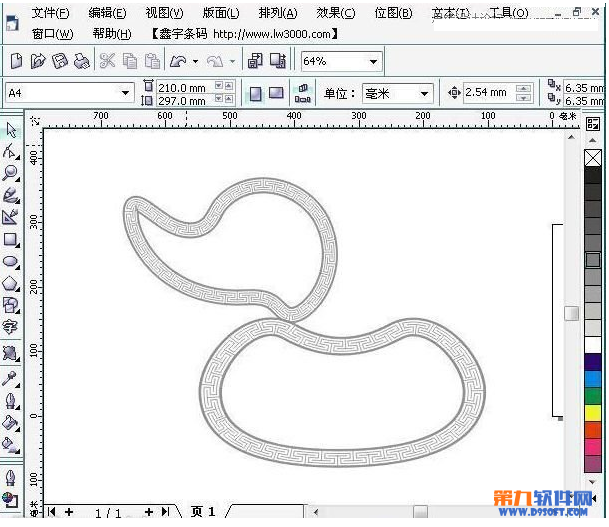The width and height of the screenshot is (609, 527).
Task: Click the Open file icon
Action: point(38,61)
